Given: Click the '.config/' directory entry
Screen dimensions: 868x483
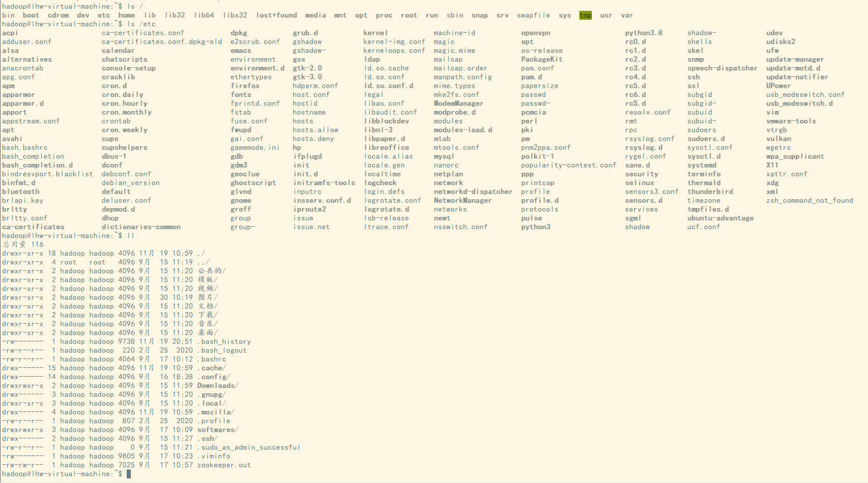Looking at the screenshot, I should pyautogui.click(x=214, y=377).
